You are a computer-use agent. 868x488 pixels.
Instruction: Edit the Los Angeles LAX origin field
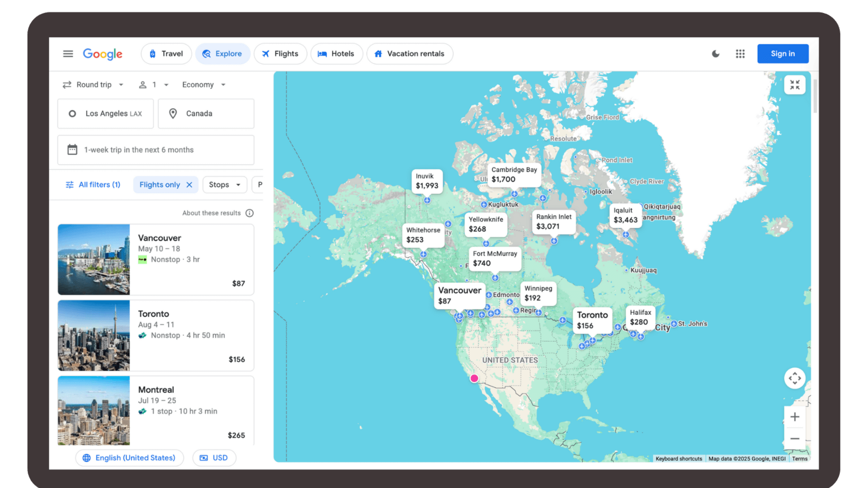tap(105, 113)
